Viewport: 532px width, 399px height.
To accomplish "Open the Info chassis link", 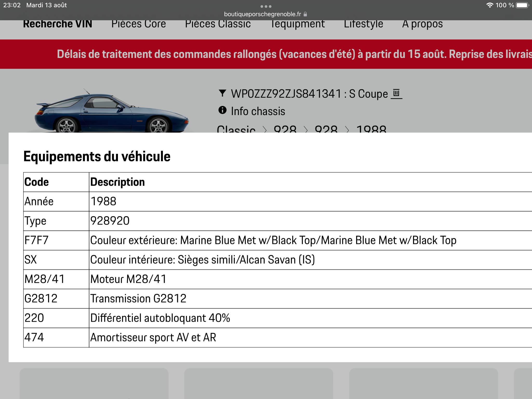I will point(258,111).
